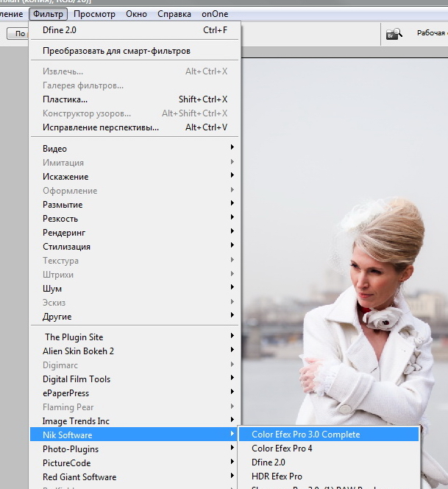The image size is (448, 489).
Task: Open the Справка menu
Action: tap(174, 14)
